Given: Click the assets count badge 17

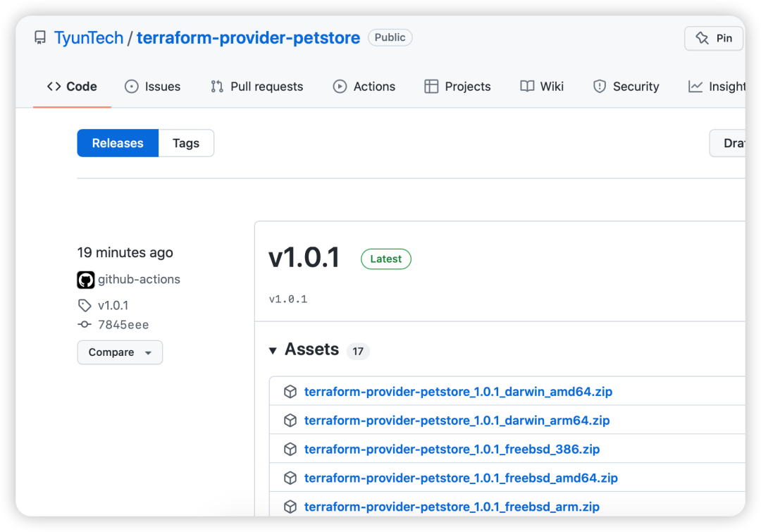Looking at the screenshot, I should (x=358, y=351).
